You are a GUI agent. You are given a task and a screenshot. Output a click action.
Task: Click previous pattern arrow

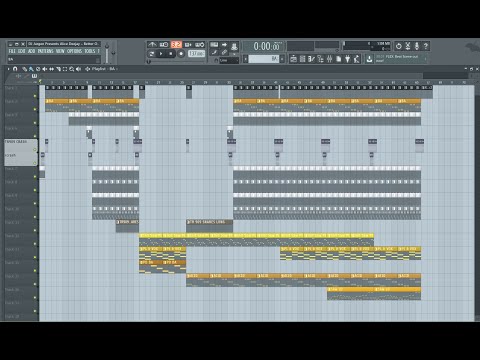click(x=246, y=59)
